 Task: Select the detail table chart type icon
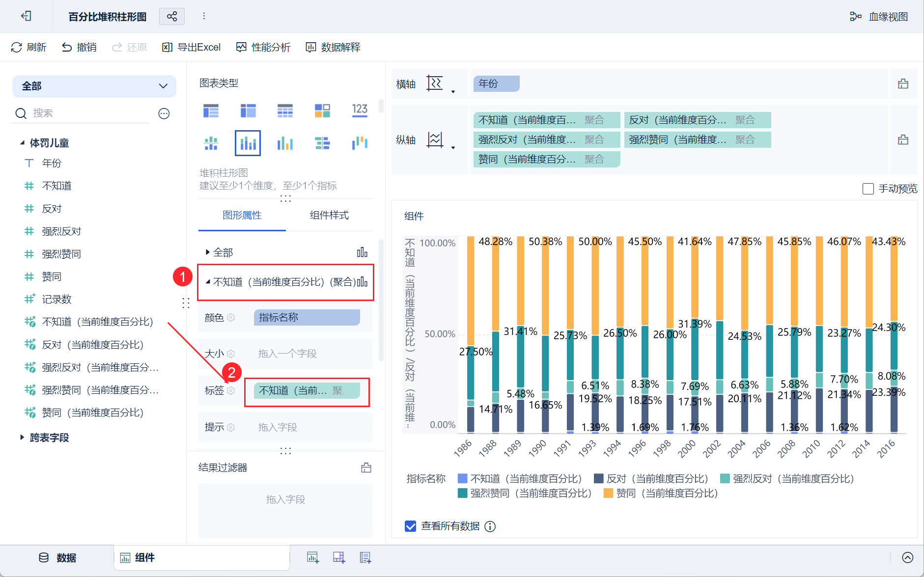pos(285,110)
